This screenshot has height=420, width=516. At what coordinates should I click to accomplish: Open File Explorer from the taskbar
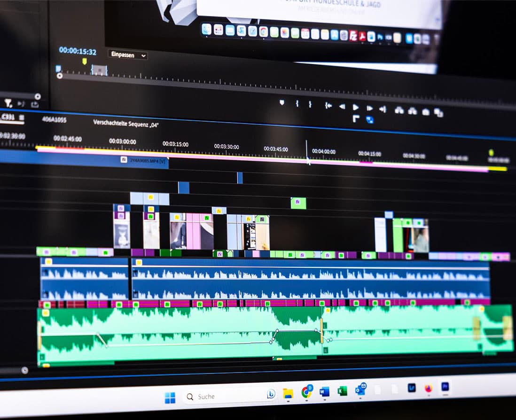click(288, 393)
